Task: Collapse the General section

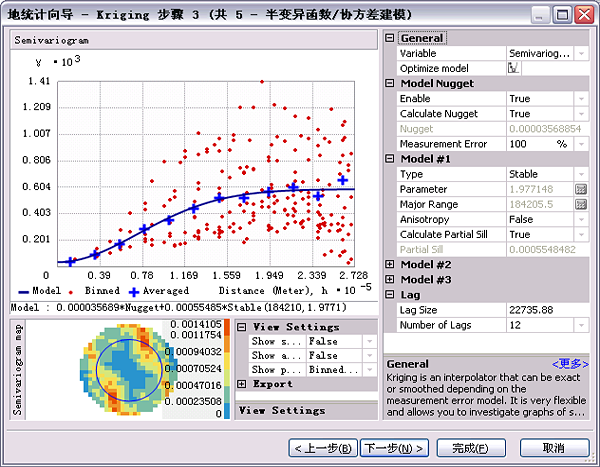Action: pyautogui.click(x=390, y=38)
